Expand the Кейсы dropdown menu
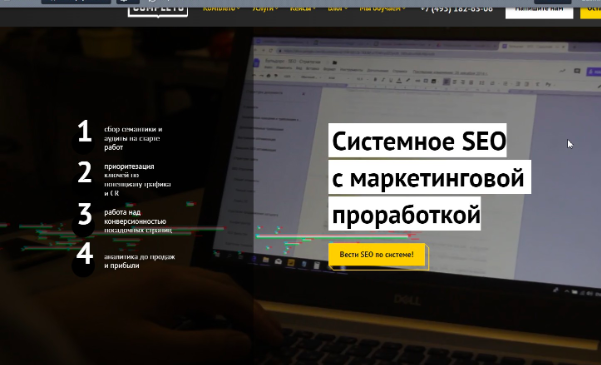Viewport: 601px width, 365px height. (x=303, y=9)
